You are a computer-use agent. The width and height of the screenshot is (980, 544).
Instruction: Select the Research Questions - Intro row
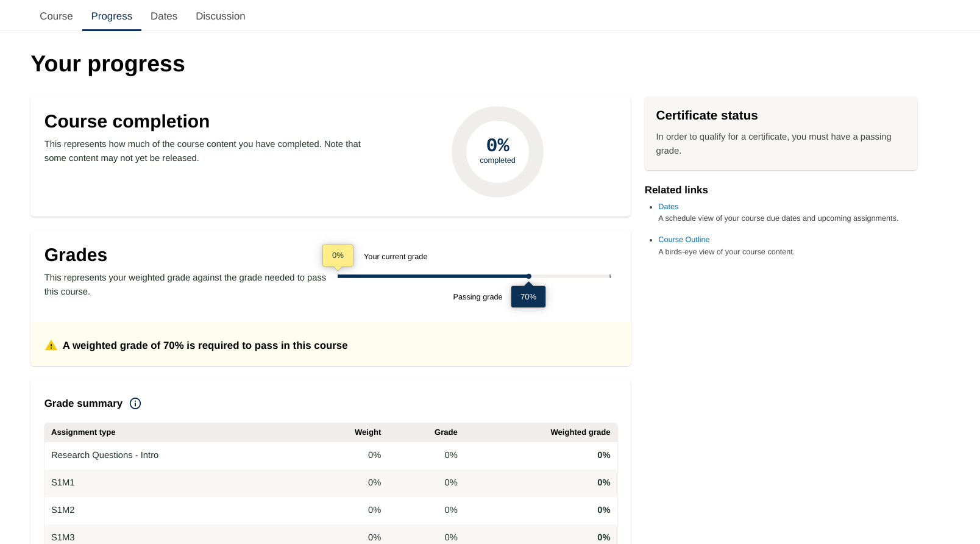105,456
